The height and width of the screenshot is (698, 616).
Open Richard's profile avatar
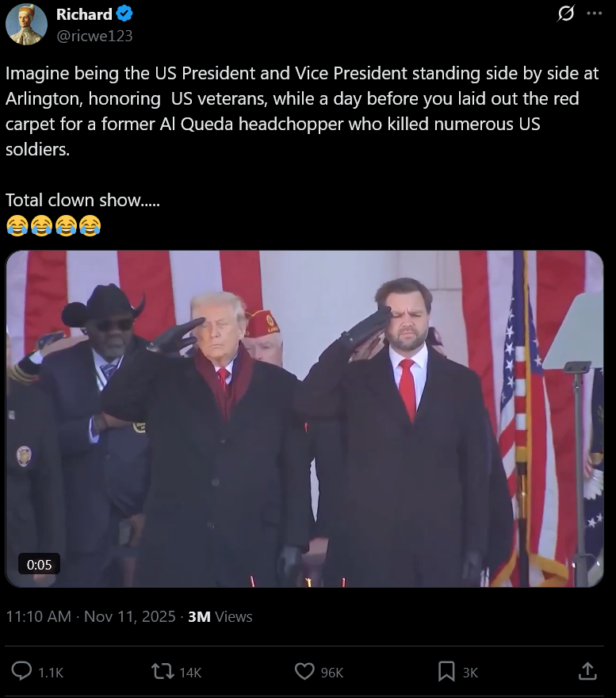tap(26, 25)
